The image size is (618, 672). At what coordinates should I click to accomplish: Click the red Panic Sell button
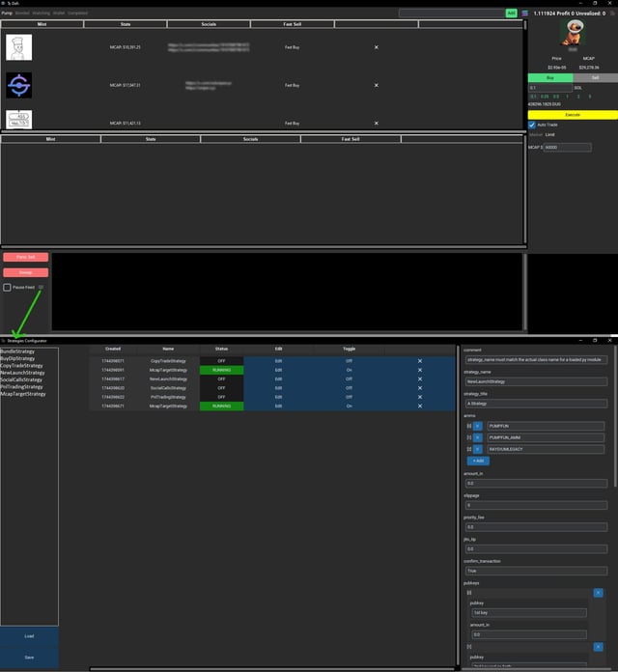coord(25,258)
